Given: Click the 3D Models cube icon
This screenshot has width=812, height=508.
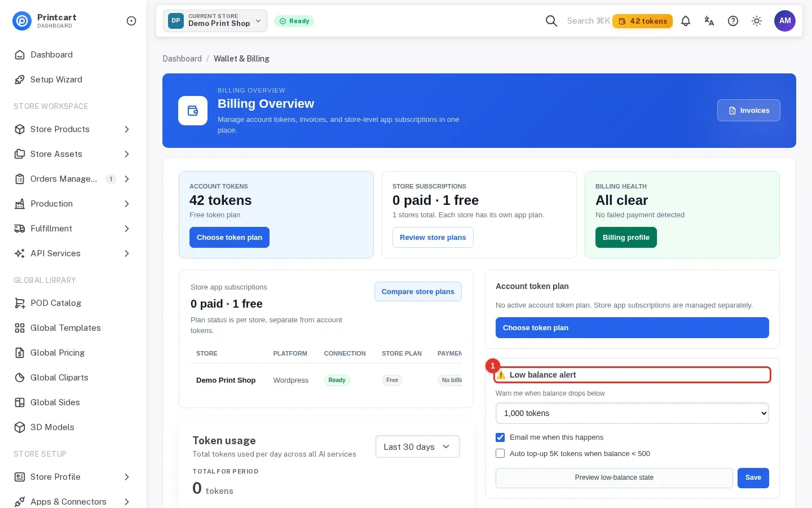Looking at the screenshot, I should (20, 427).
